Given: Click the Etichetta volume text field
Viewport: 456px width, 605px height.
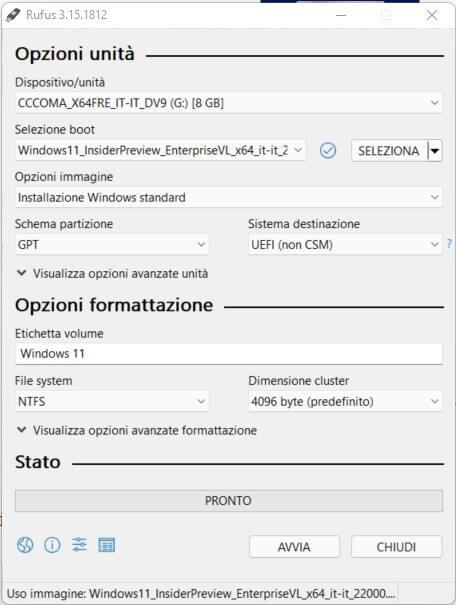Looking at the screenshot, I should pos(229,354).
